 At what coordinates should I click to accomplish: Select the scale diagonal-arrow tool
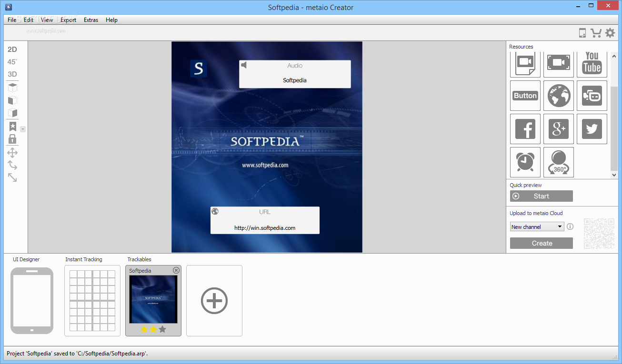click(12, 177)
